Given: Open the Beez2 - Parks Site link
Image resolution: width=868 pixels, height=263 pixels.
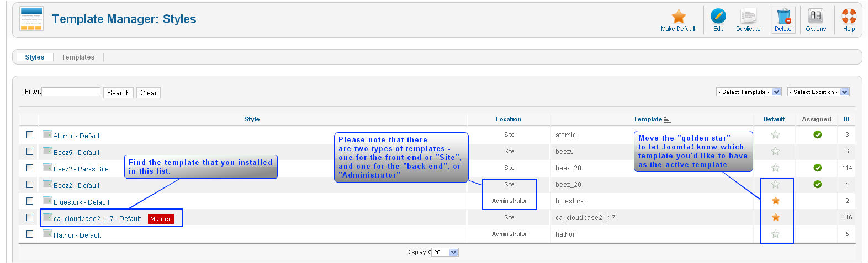Looking at the screenshot, I should coord(81,169).
